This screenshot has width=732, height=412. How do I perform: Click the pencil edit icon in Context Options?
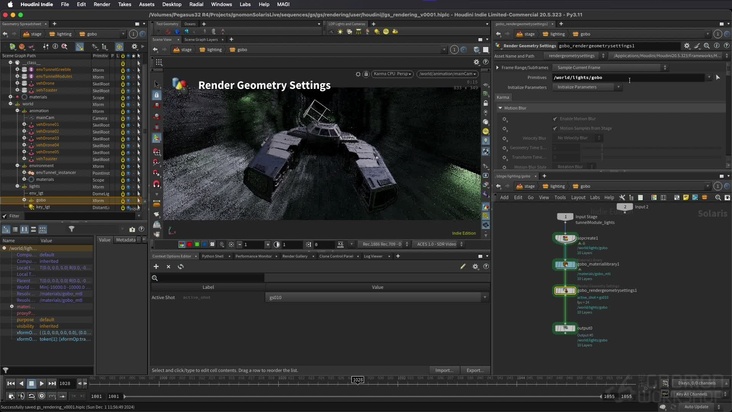point(463,266)
